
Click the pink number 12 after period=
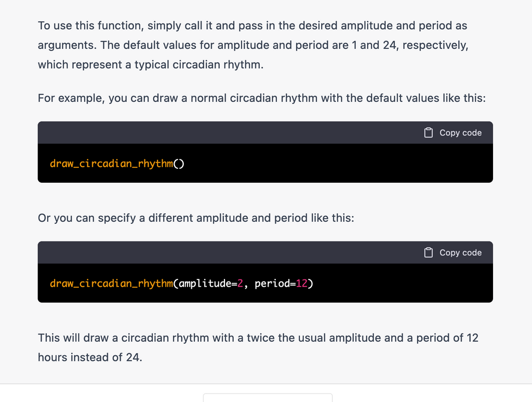coord(302,283)
